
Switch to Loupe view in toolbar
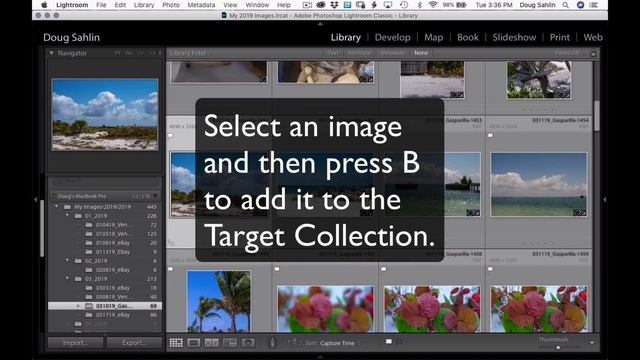pos(193,342)
